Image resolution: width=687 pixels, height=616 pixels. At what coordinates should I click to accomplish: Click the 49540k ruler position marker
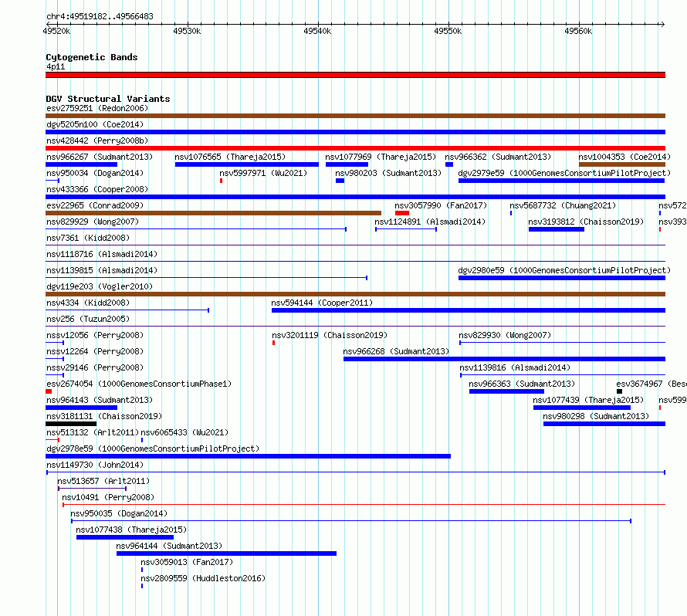318,31
